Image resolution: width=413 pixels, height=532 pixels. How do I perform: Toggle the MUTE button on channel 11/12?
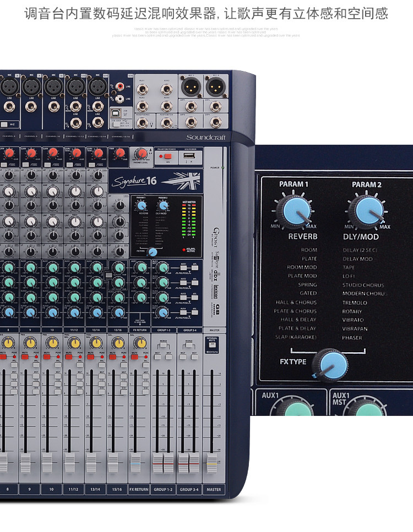click(69, 357)
